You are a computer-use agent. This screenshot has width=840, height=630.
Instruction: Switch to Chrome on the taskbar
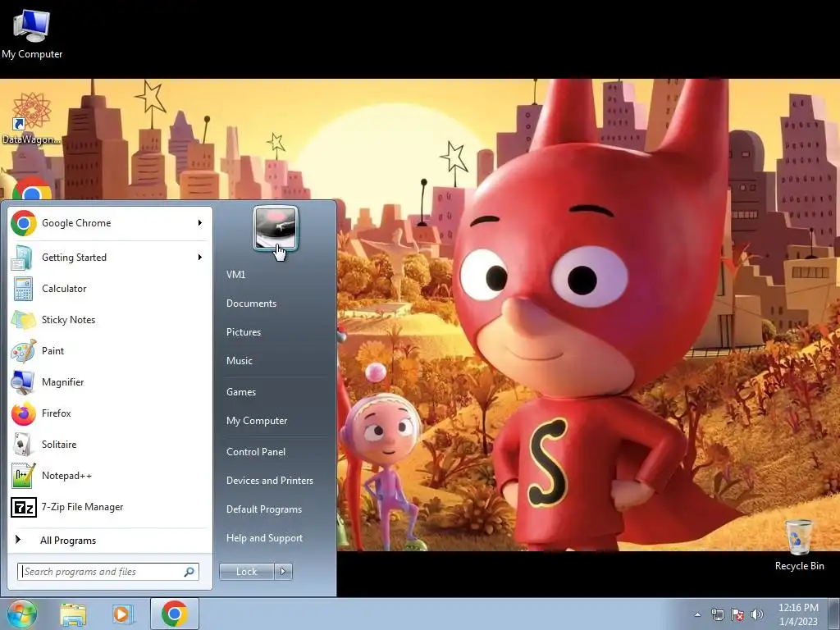coord(174,614)
